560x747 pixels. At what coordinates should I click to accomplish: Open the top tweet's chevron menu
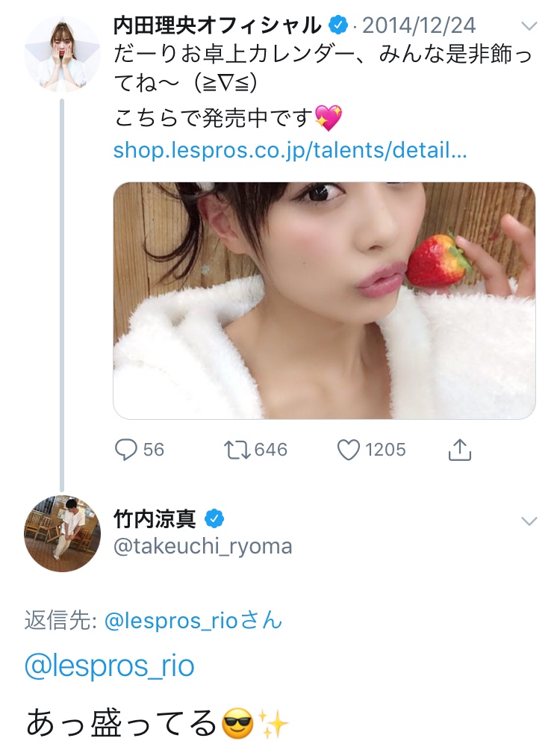click(529, 26)
